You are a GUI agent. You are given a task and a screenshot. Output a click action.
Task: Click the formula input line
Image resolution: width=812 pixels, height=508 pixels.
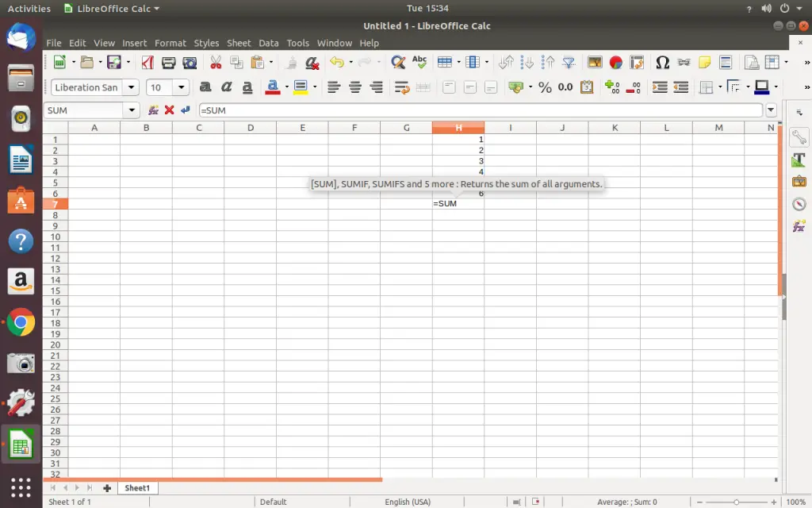(x=481, y=110)
